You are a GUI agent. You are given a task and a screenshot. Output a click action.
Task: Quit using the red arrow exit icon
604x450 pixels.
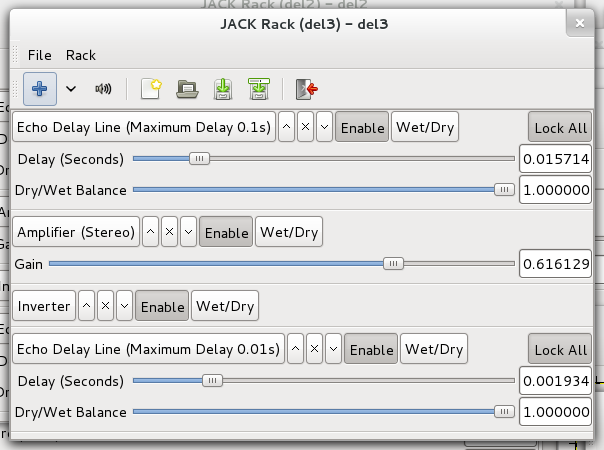pos(306,89)
